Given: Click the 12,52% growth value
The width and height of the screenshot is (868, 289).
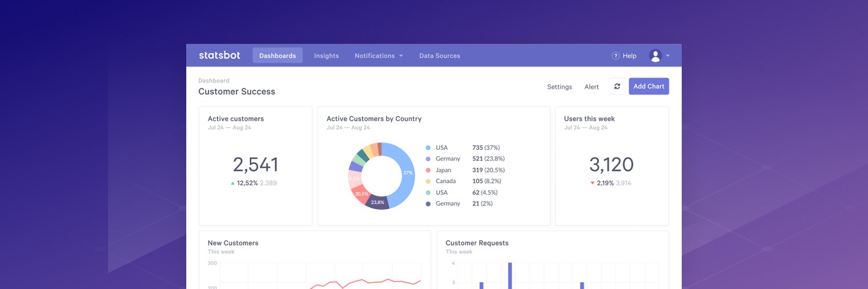Looking at the screenshot, I should (248, 183).
